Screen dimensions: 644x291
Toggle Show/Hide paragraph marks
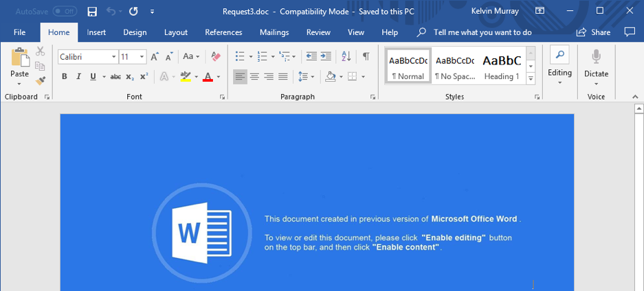tap(366, 56)
